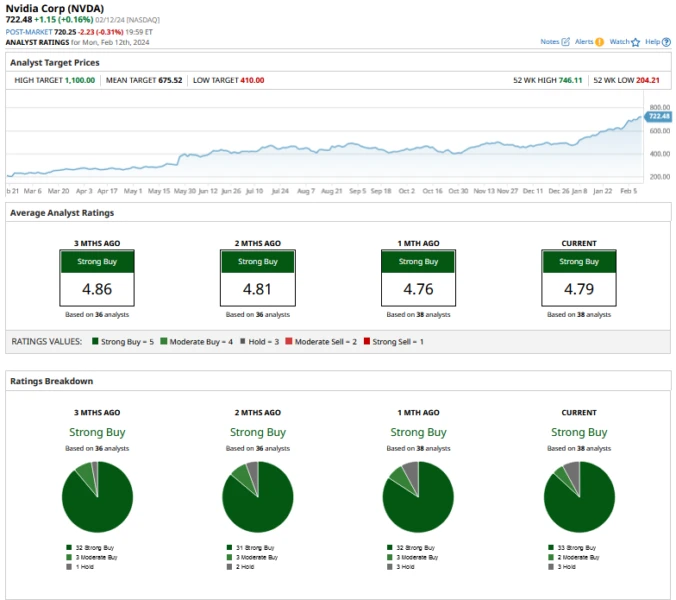Viewport: 676px width, 600px height.
Task: Click 52 WK LOW 204.21 value
Action: tap(648, 80)
